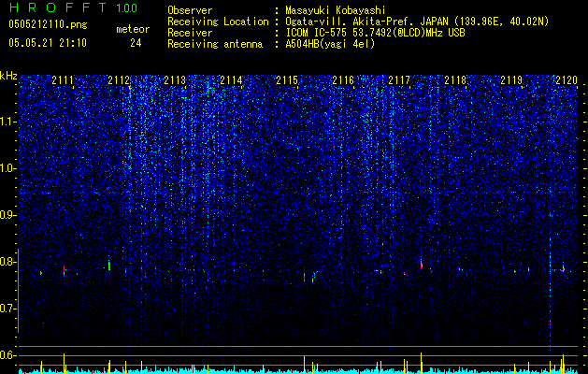Click time marker 2117

399,80
